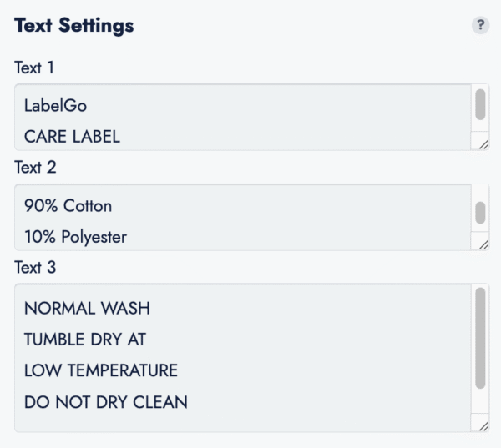Click the 10% Polyester line
The width and height of the screenshot is (501, 448).
(x=75, y=237)
